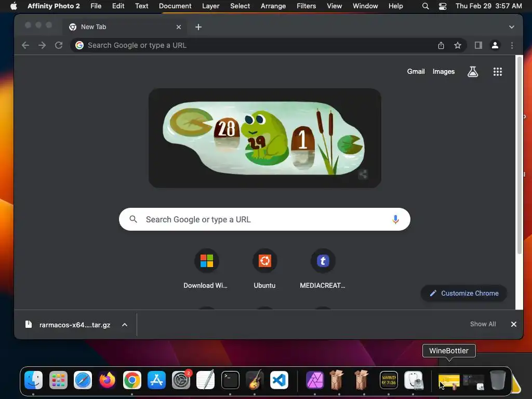Open the Affinity Photo 2 app menu
532x399 pixels.
[x=54, y=6]
